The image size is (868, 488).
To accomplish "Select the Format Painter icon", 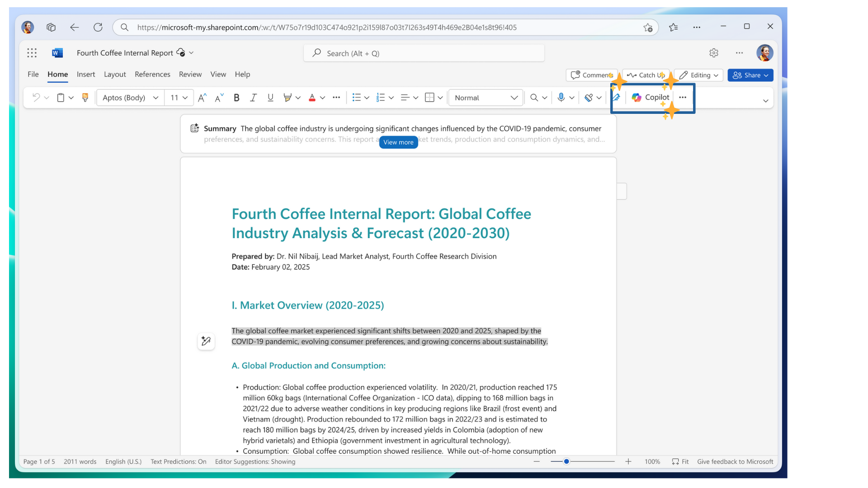I will pos(85,98).
